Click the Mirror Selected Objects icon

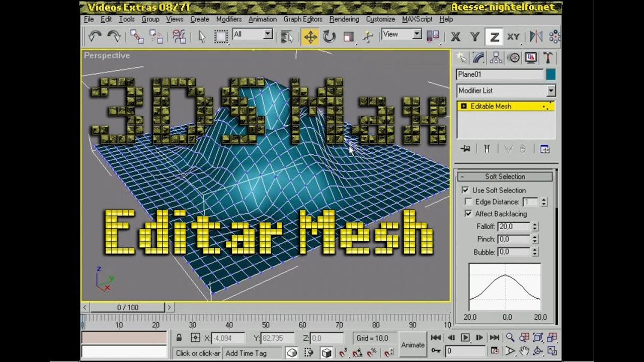536,36
